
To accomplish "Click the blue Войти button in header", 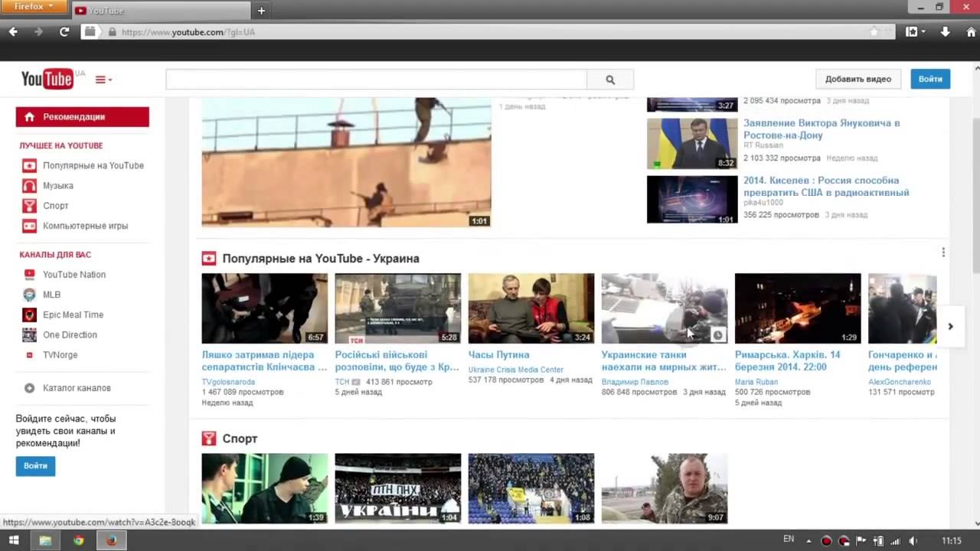I will [x=930, y=79].
